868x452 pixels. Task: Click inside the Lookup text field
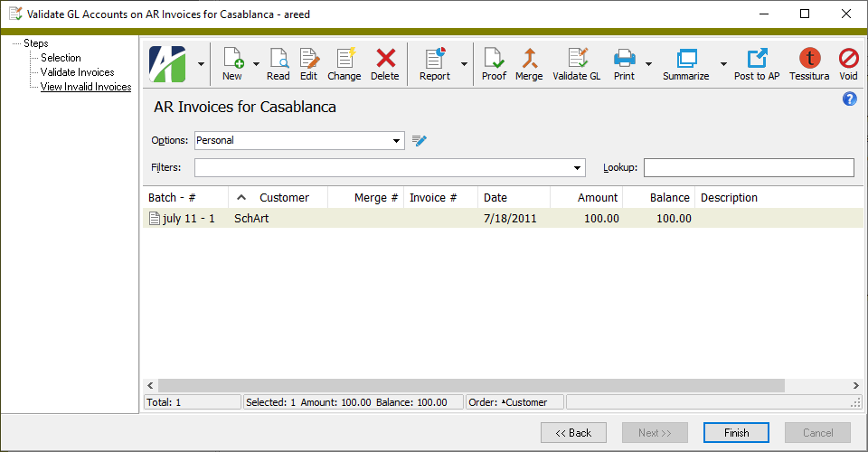click(x=748, y=168)
